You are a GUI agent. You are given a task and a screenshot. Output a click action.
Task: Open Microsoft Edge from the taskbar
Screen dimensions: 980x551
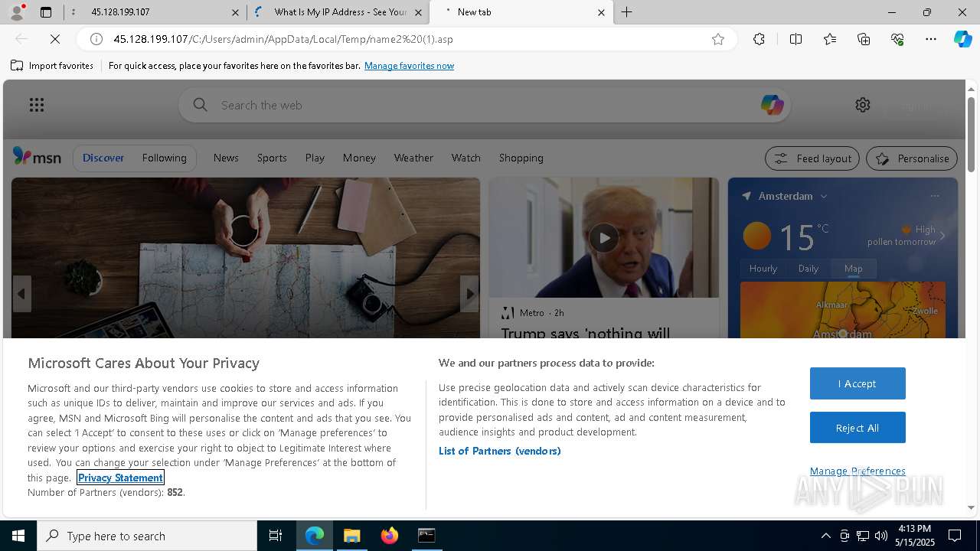click(x=315, y=536)
